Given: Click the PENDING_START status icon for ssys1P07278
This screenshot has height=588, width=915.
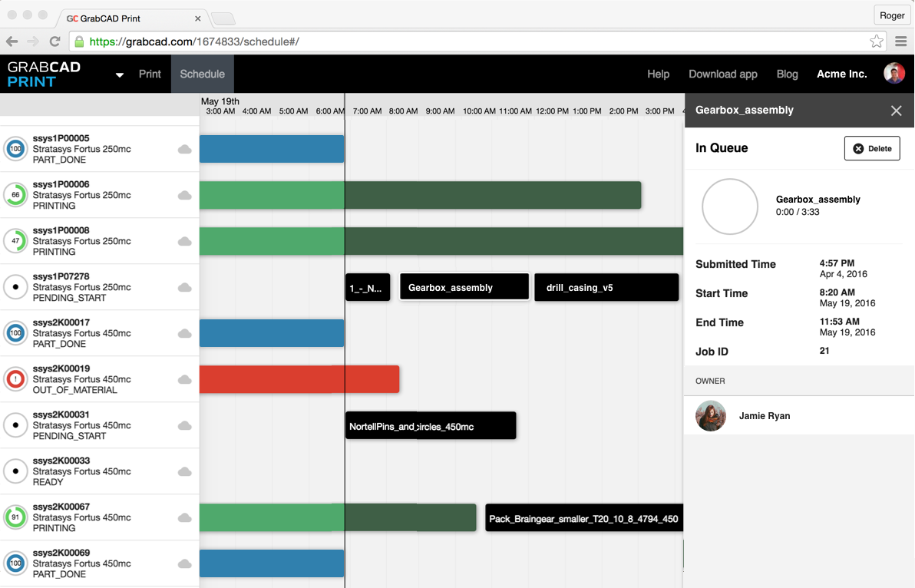Looking at the screenshot, I should (x=15, y=287).
